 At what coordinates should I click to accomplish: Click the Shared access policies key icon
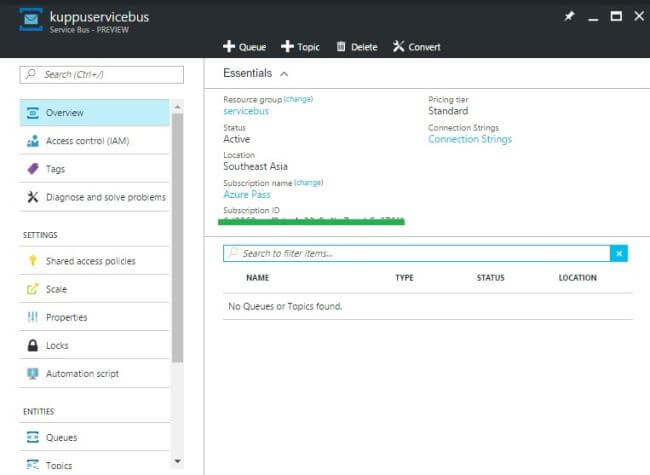[x=33, y=261]
